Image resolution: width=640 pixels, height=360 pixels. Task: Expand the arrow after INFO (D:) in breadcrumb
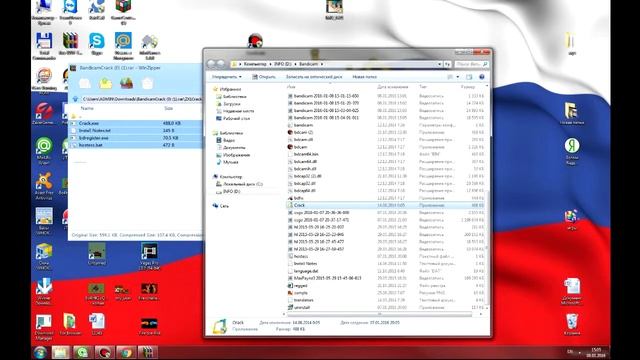coord(296,64)
